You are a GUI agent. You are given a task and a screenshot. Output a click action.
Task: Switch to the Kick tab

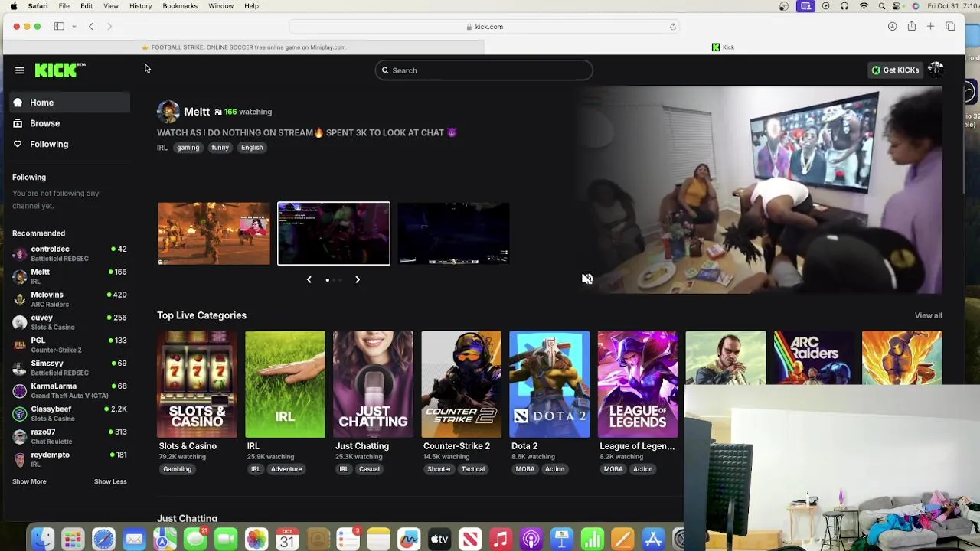point(724,47)
